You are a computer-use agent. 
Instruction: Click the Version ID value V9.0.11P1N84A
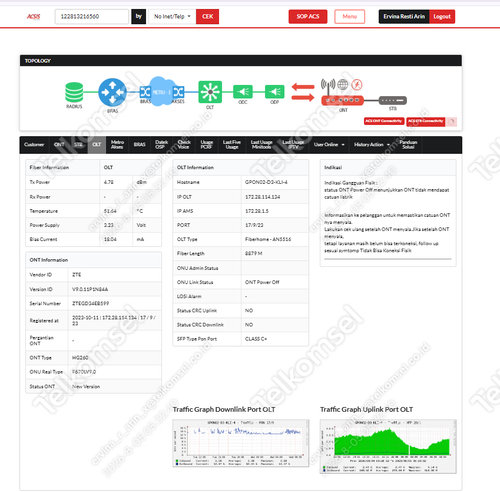[x=90, y=289]
